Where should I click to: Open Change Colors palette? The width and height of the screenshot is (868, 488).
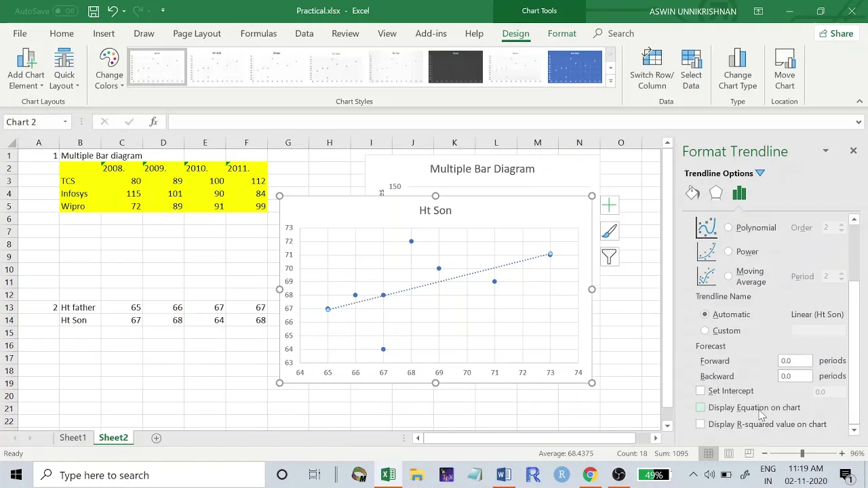click(x=109, y=69)
